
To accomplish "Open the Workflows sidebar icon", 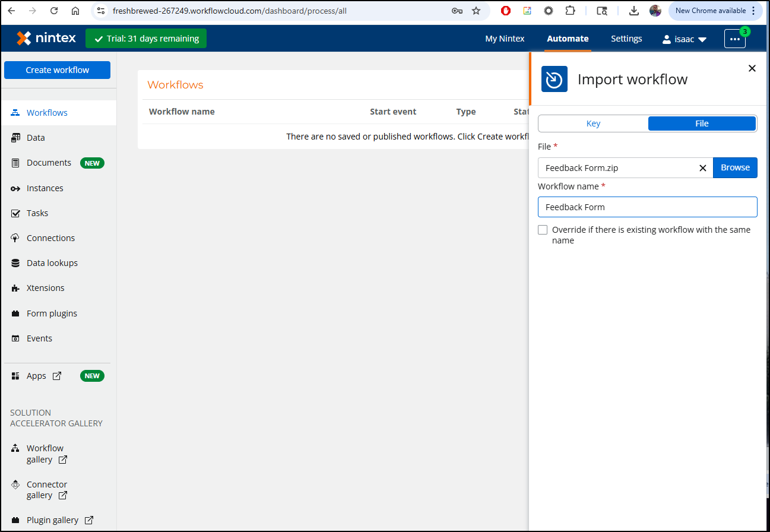I will 15,113.
